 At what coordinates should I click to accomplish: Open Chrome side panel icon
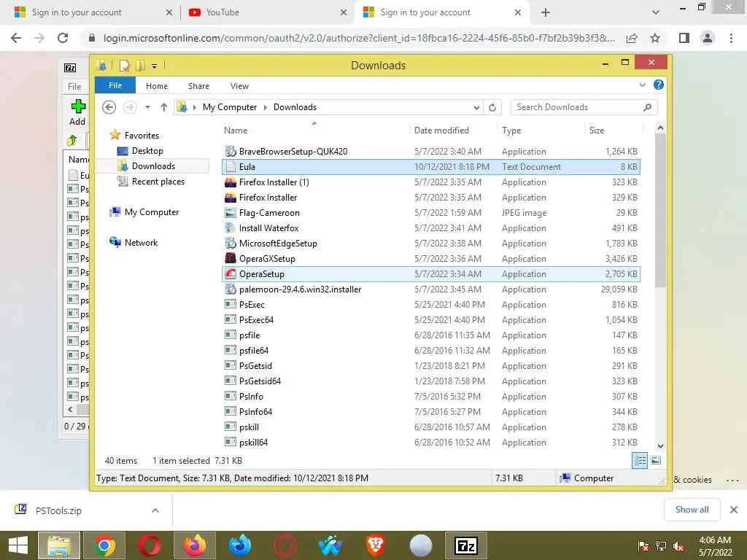(x=684, y=38)
